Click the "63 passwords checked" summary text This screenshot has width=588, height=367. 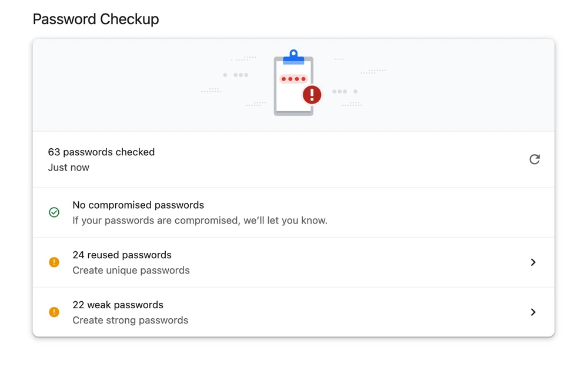point(101,152)
